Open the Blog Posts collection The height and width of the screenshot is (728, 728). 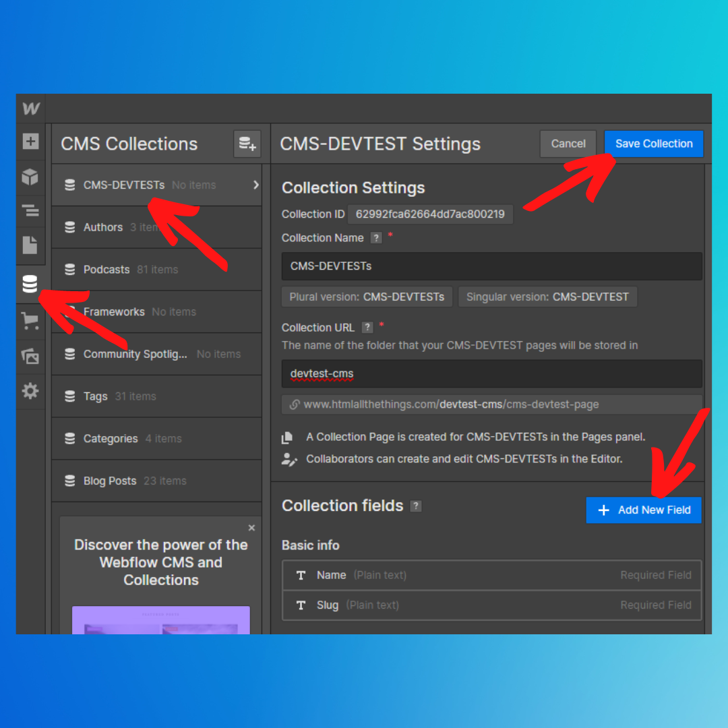(x=157, y=481)
